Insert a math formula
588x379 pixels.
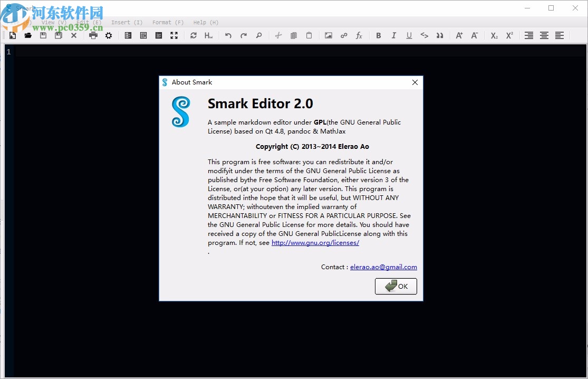pyautogui.click(x=359, y=35)
